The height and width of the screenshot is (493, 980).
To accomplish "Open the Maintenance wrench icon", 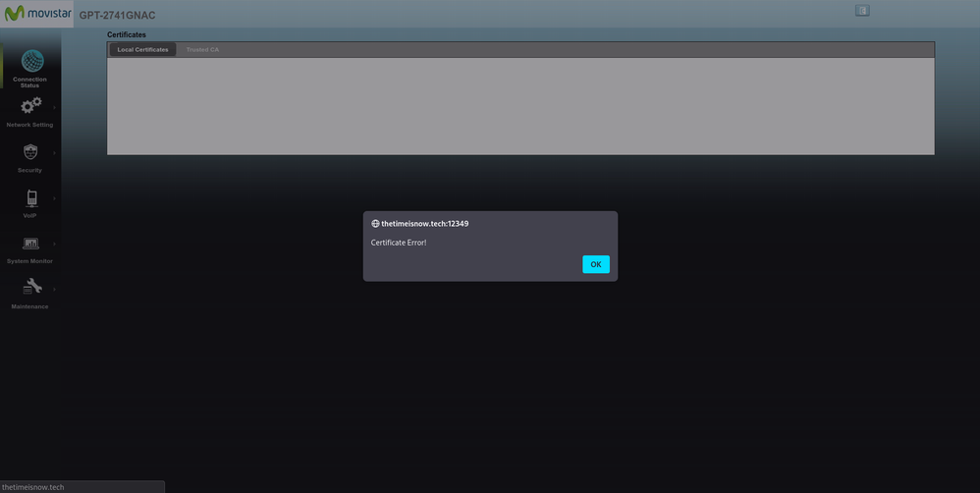I will [x=32, y=287].
